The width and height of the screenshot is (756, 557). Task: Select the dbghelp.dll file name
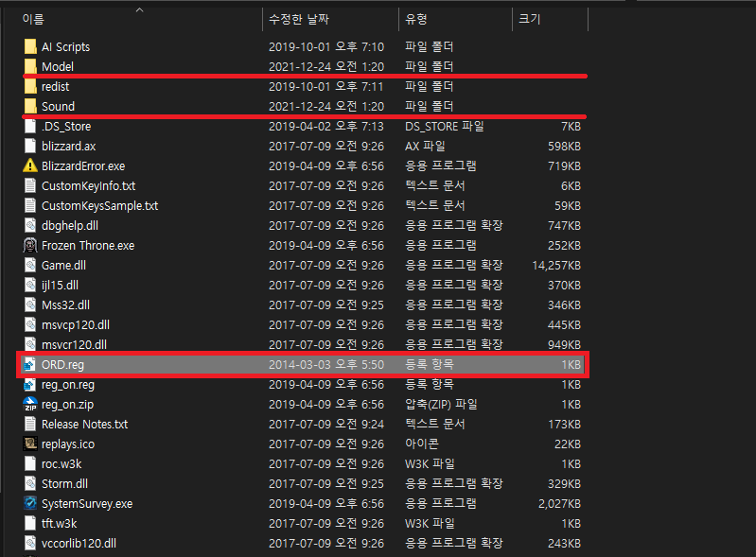[69, 225]
